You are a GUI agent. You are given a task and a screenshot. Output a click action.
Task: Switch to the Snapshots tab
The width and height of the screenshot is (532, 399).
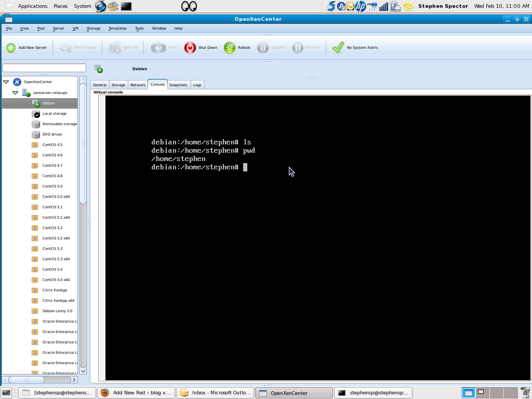pyautogui.click(x=178, y=85)
